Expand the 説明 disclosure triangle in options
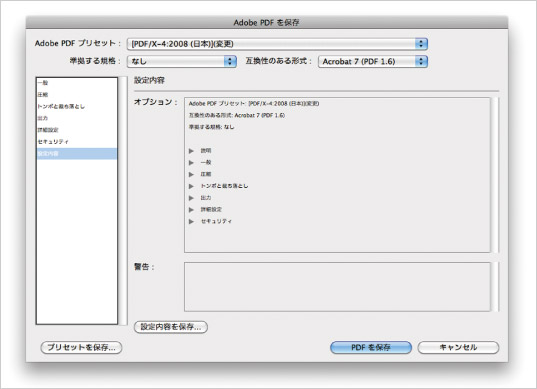This screenshot has width=537, height=389. 191,151
